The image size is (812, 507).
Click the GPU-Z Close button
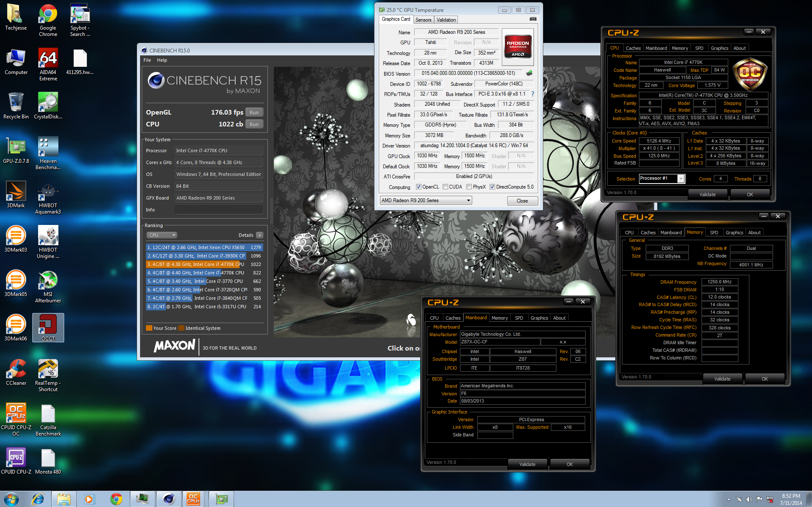pos(522,201)
